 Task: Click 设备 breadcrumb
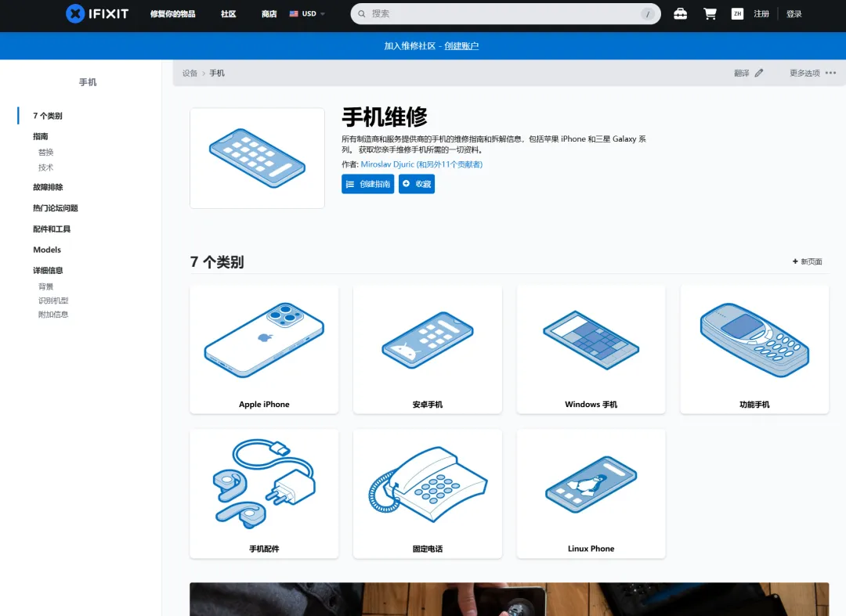coord(190,73)
